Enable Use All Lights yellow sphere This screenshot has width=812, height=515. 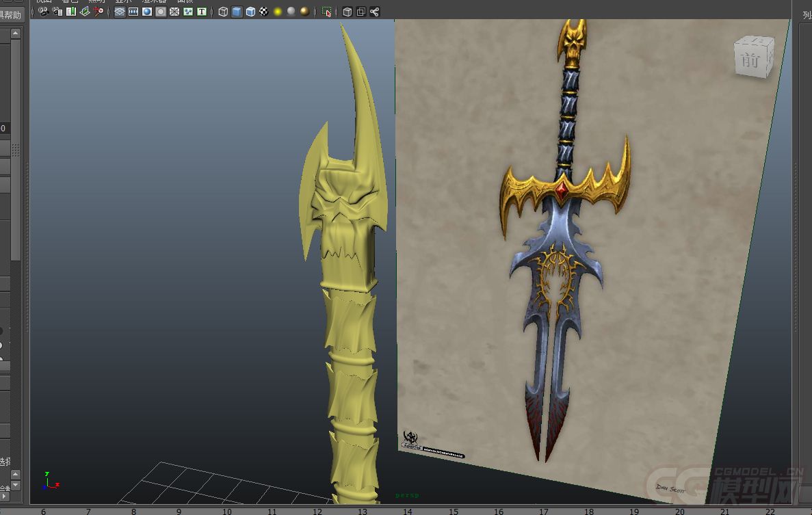(x=278, y=12)
